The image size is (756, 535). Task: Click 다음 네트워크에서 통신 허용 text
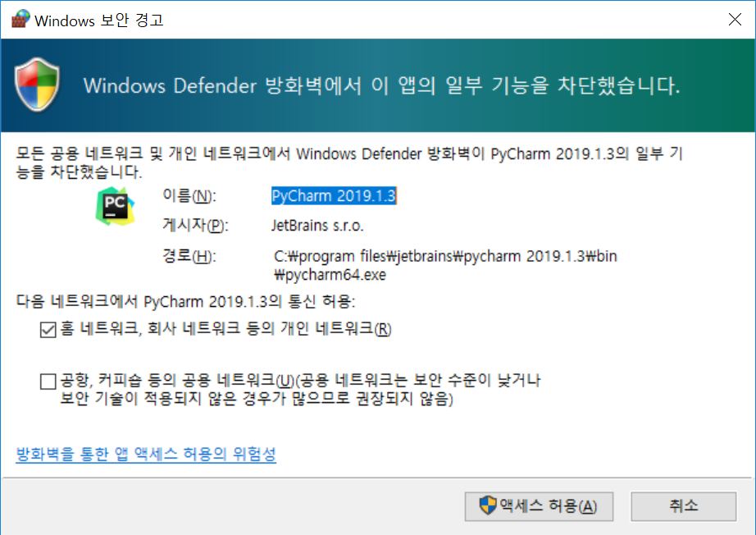[185, 301]
